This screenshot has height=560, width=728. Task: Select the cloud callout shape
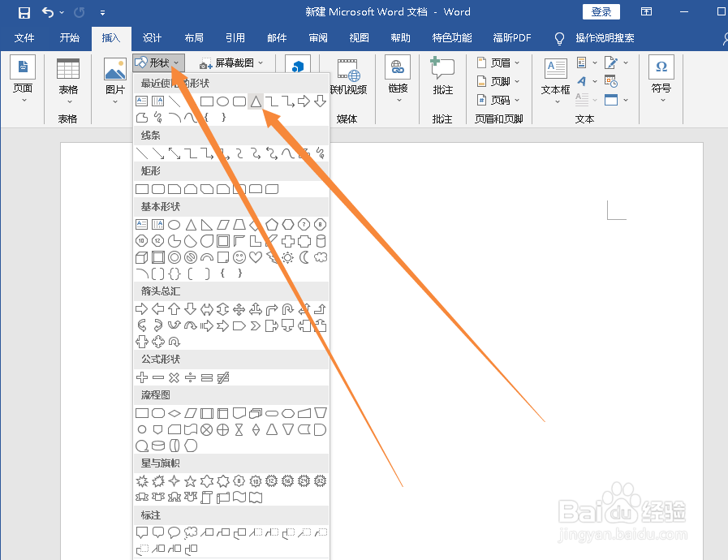click(x=191, y=532)
